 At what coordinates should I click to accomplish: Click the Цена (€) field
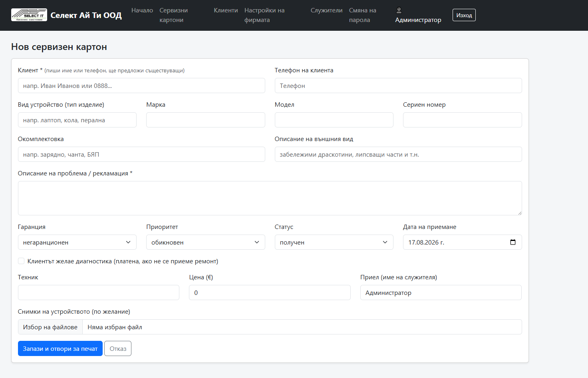270,292
